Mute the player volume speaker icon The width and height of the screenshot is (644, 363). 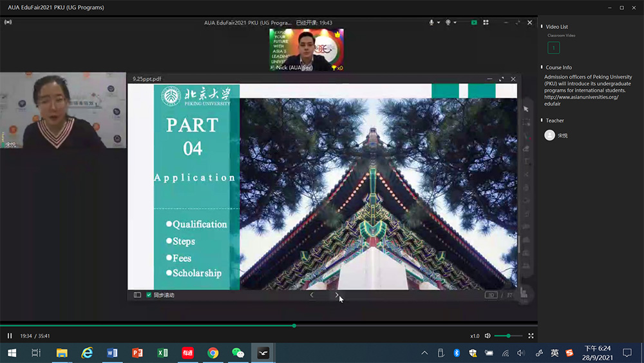point(488,336)
